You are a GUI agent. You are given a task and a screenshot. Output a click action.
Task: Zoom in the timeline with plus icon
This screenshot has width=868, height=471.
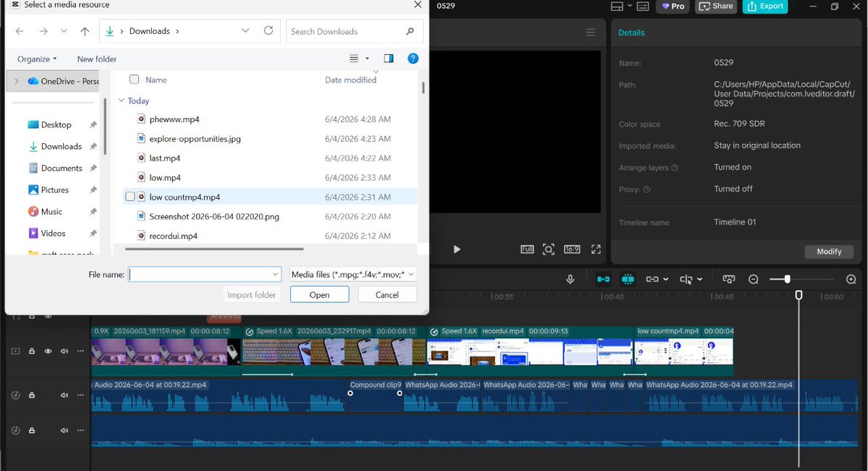coord(851,279)
